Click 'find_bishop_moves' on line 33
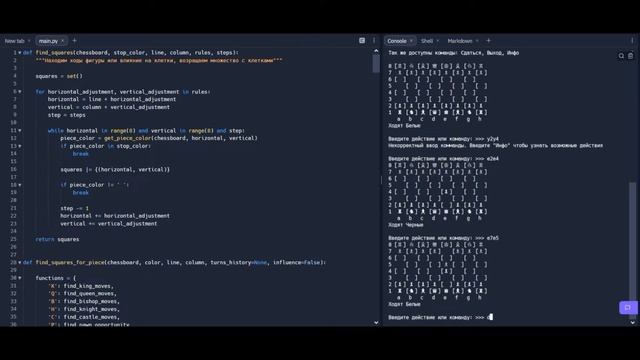This screenshot has width=640, height=360. (91, 302)
